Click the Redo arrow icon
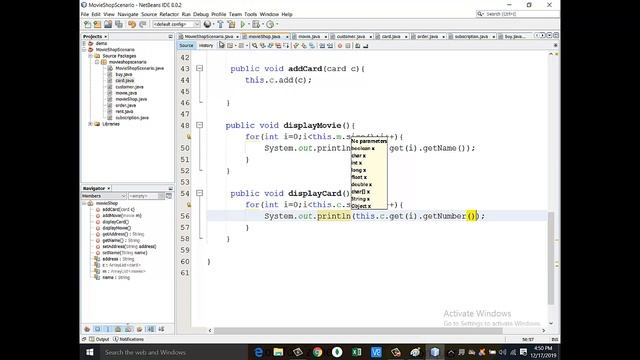 142,24
